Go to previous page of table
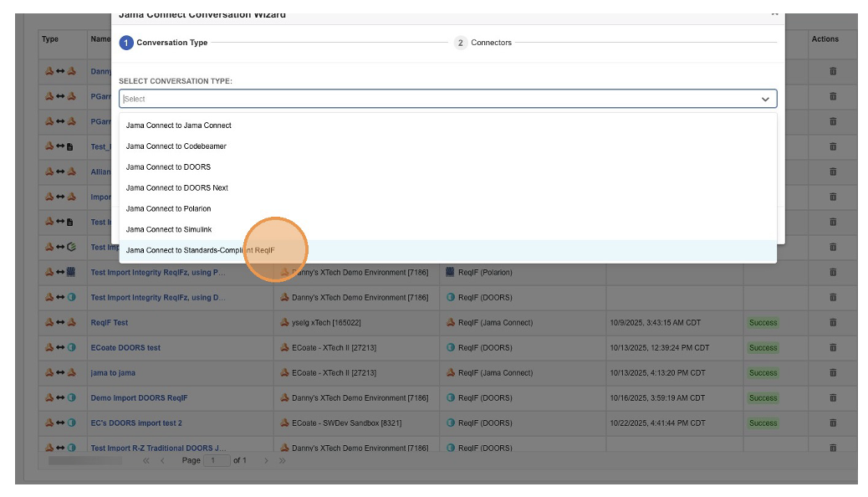Viewport: 868px width, 497px height. coord(162,460)
